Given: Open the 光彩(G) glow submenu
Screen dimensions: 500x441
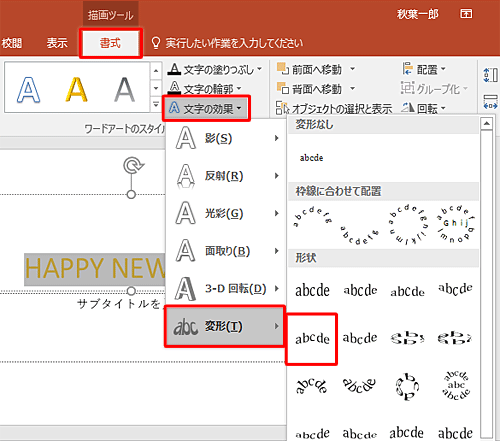Looking at the screenshot, I should coord(226,213).
